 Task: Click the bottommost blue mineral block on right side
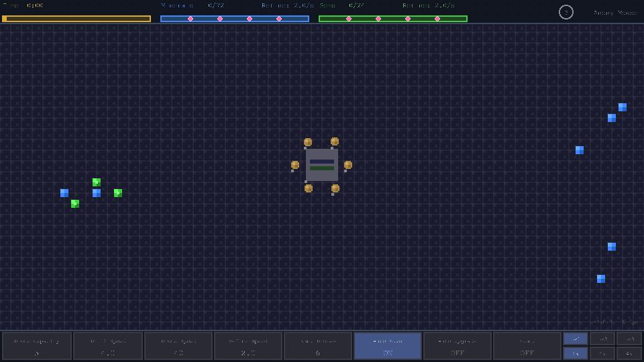click(601, 279)
